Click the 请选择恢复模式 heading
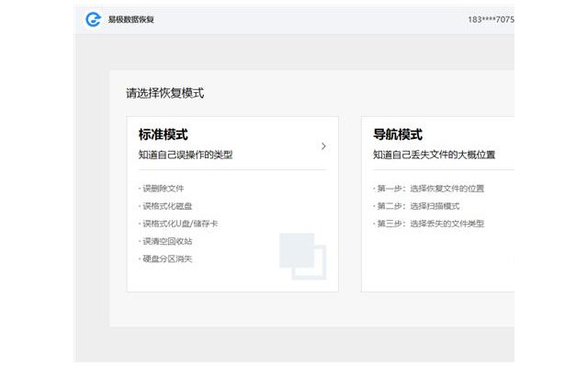 click(x=165, y=93)
